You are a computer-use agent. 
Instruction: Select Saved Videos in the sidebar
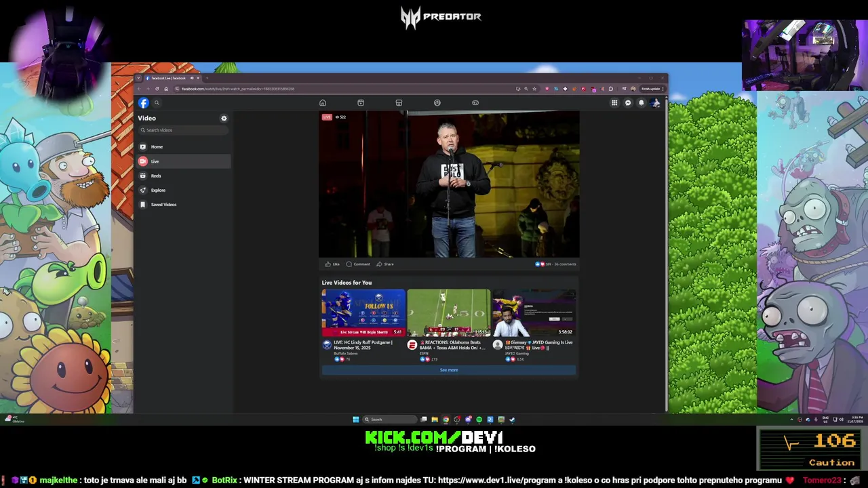(182, 204)
